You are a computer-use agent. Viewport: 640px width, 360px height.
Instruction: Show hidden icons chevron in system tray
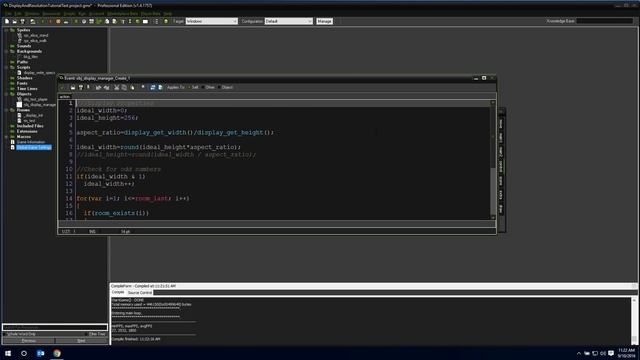(x=578, y=353)
